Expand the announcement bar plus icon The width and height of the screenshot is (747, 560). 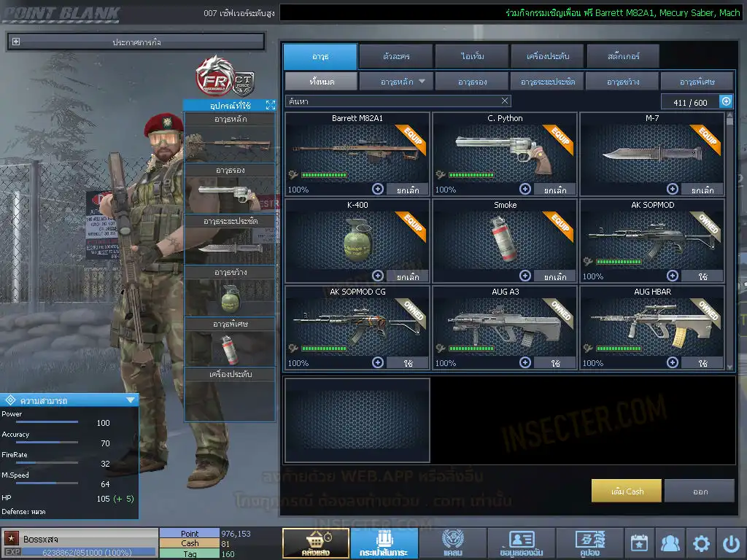click(16, 42)
